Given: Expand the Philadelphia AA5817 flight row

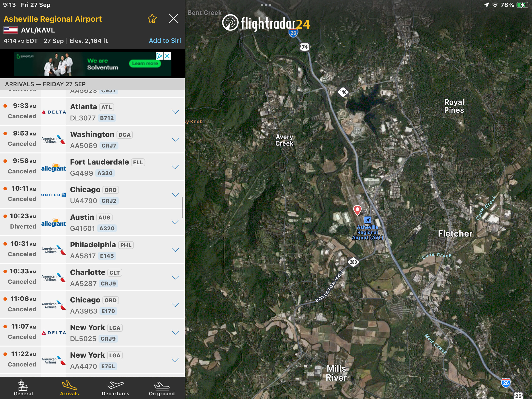Looking at the screenshot, I should [175, 250].
